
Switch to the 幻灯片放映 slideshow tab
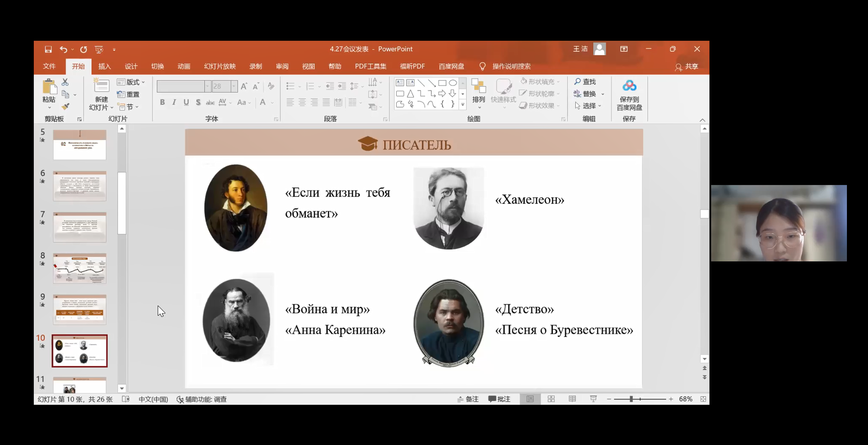[x=220, y=66]
